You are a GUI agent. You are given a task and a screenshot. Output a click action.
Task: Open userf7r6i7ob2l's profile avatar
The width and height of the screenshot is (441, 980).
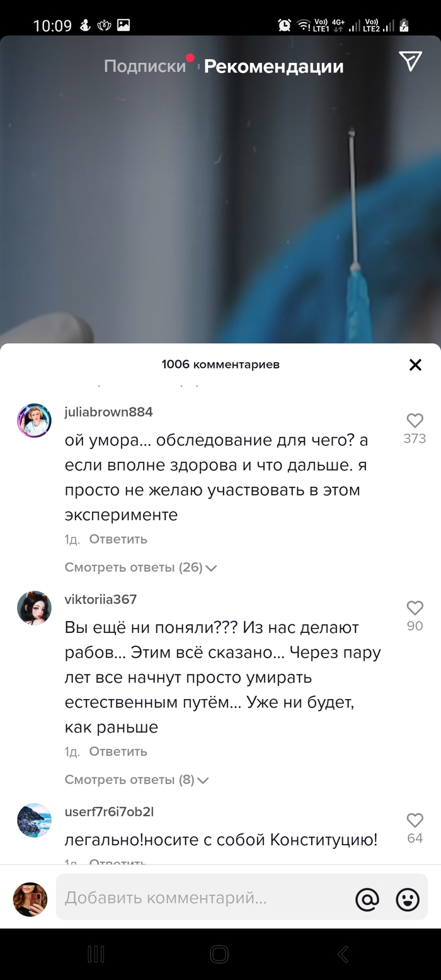[x=34, y=820]
